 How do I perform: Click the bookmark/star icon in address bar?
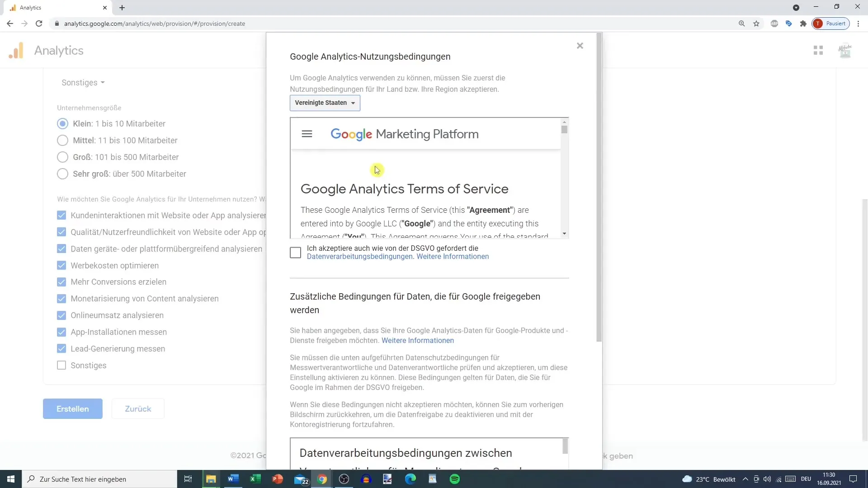coord(756,24)
